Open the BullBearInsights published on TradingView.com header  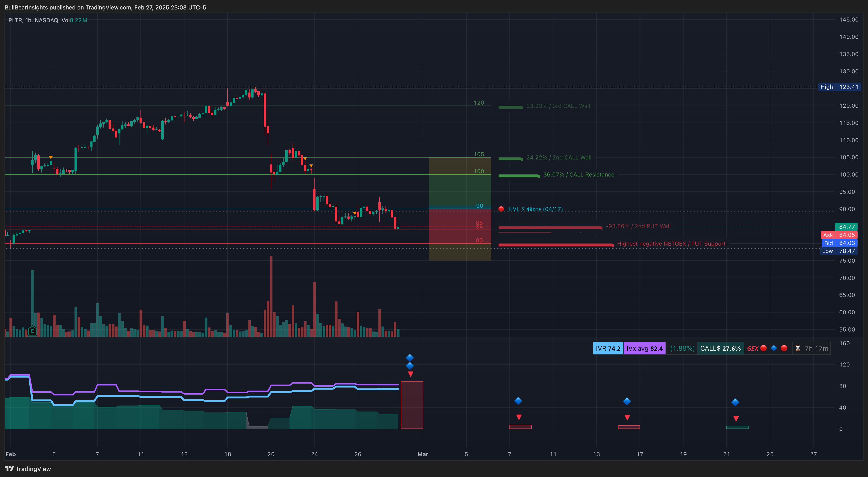click(x=105, y=7)
